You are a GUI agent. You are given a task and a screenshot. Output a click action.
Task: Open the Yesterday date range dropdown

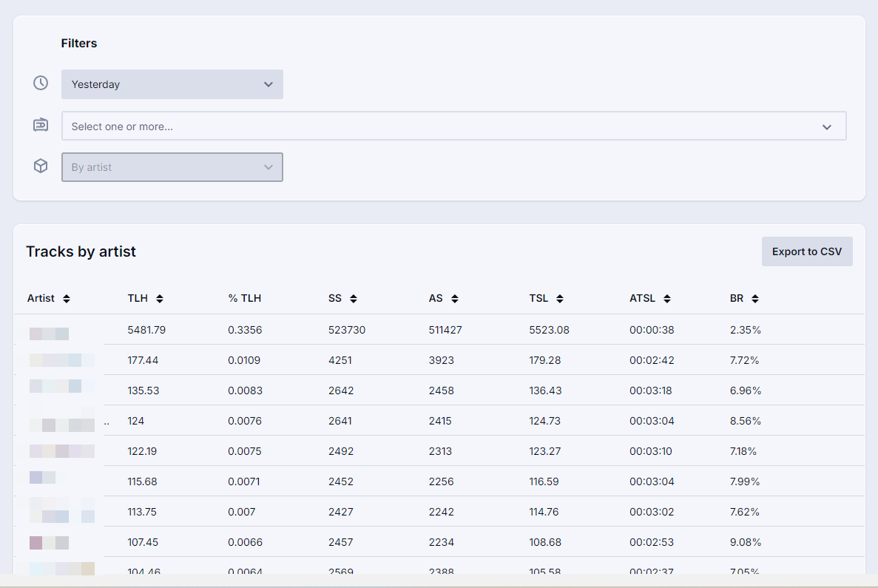click(172, 84)
